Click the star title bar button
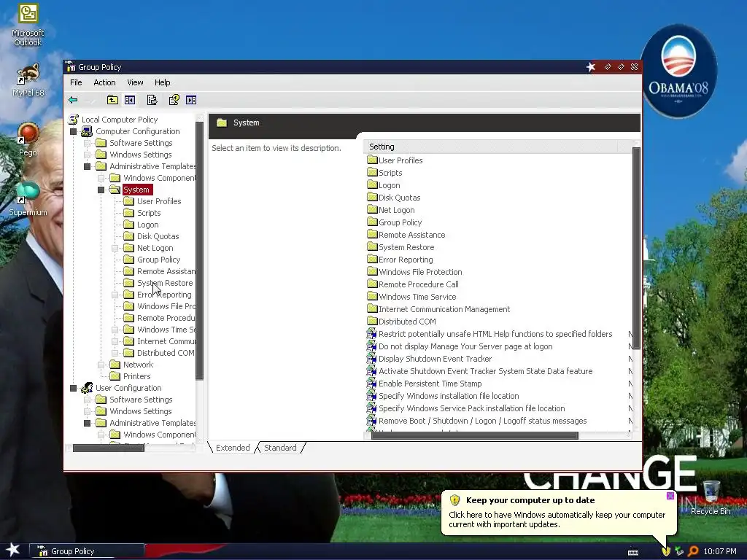The image size is (747, 560). pos(591,67)
